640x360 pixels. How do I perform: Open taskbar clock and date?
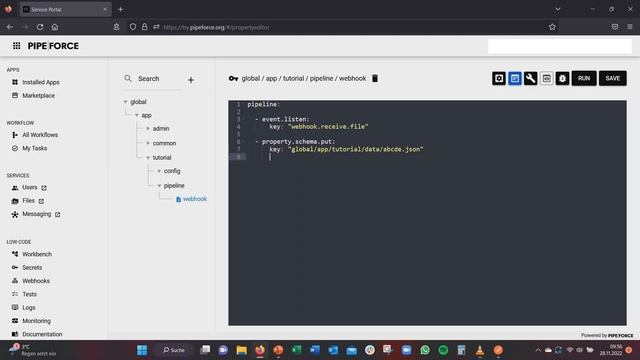(x=611, y=350)
